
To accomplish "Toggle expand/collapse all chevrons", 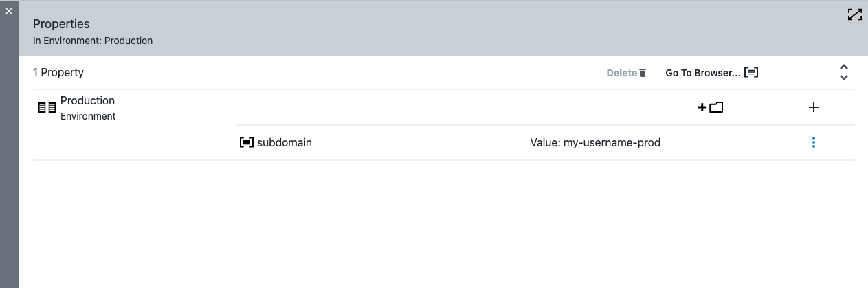I will (x=844, y=72).
